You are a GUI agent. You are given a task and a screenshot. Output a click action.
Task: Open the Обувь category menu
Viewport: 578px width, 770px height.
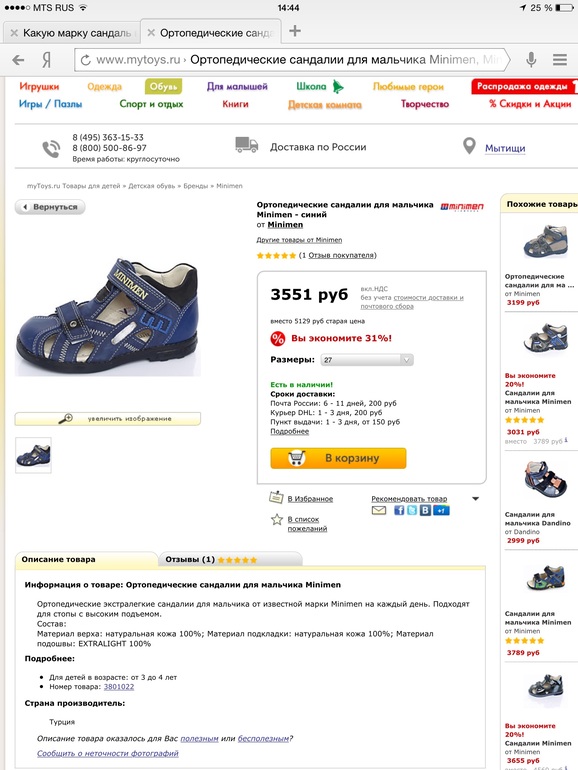(x=163, y=86)
